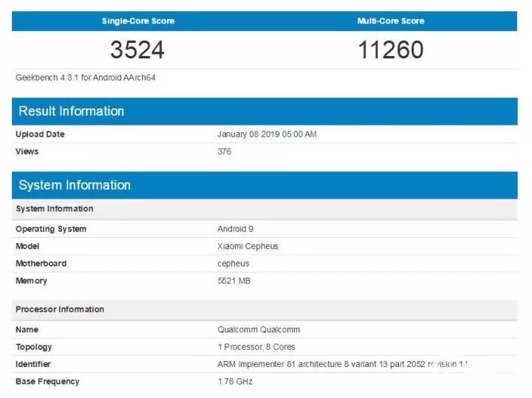532x398 pixels.
Task: Click the Result Information section heading
Action: click(x=71, y=111)
